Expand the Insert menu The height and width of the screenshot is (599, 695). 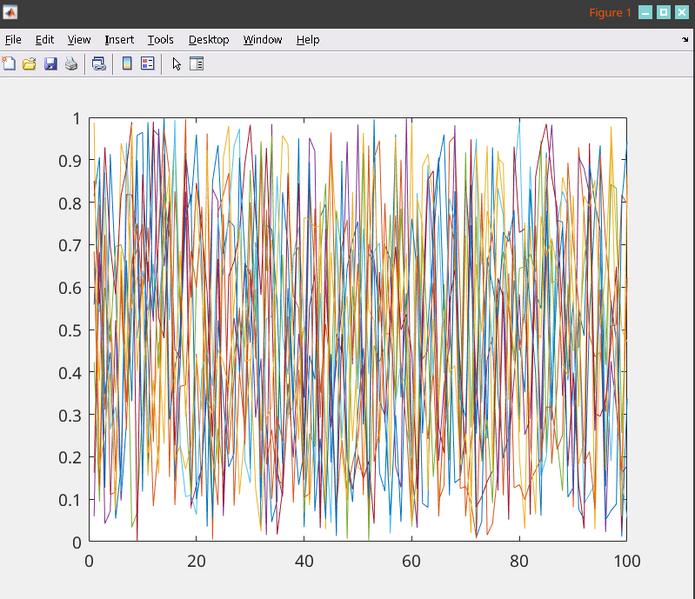tap(119, 40)
